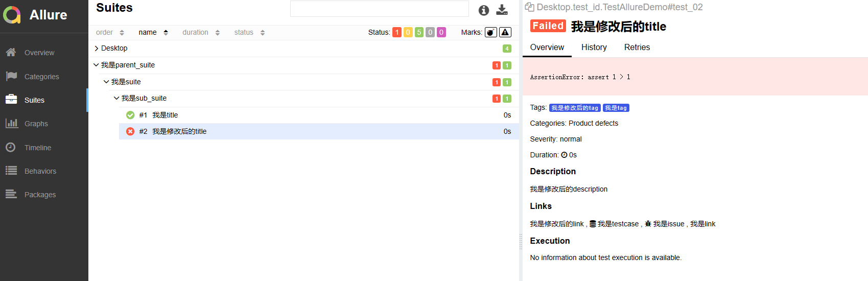Switch to the Retries tab
This screenshot has height=281, width=868.
[x=637, y=47]
